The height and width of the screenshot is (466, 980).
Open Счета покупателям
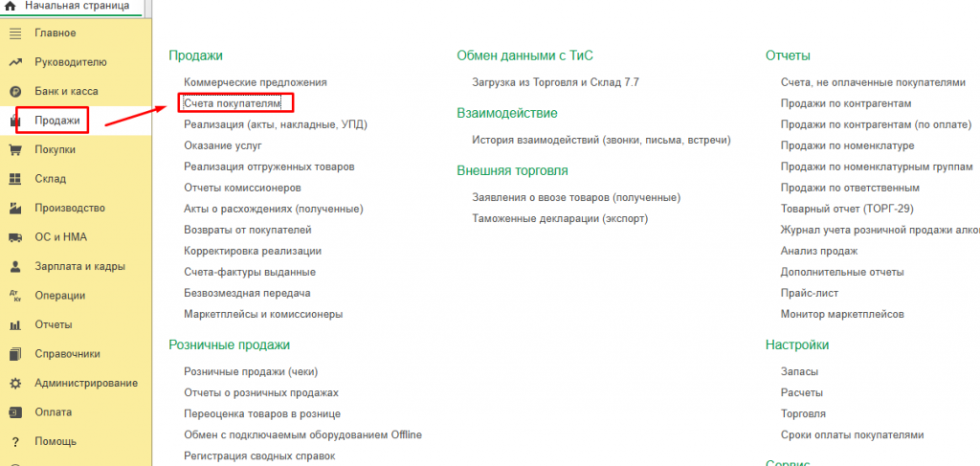pos(233,103)
